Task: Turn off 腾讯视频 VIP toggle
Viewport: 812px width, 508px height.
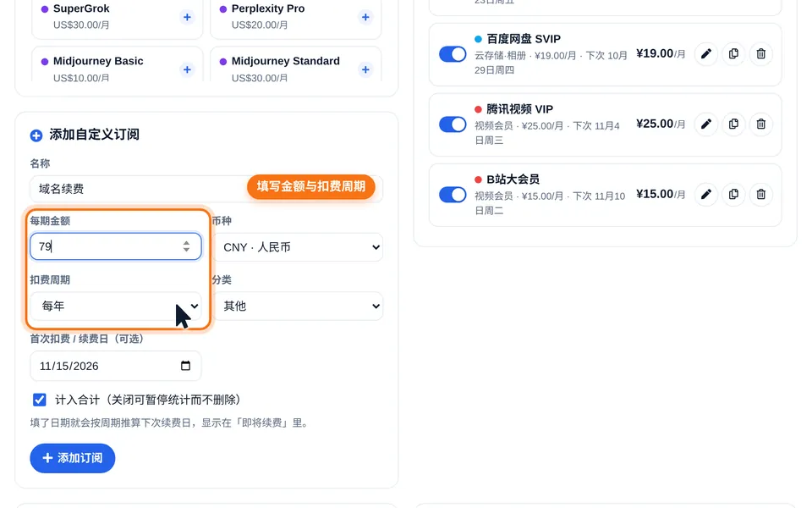Action: click(453, 124)
